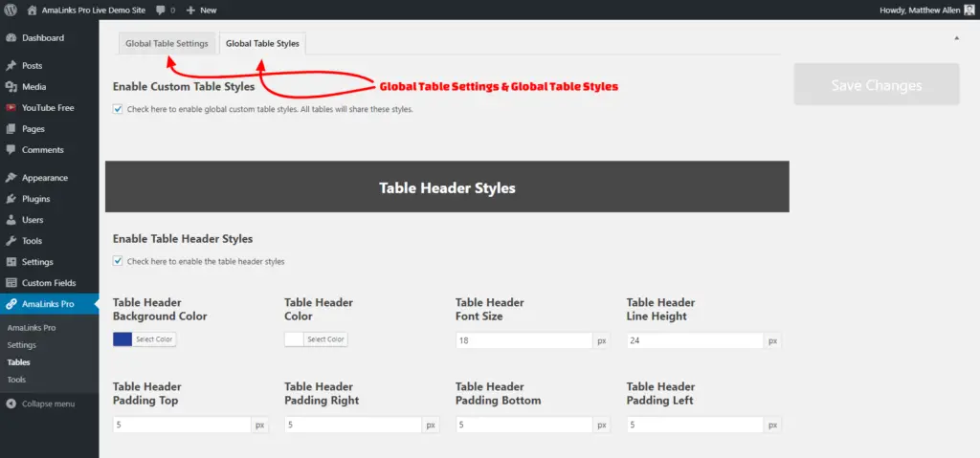The height and width of the screenshot is (458, 980).
Task: Click the Padding Bottom input field
Action: pyautogui.click(x=523, y=425)
